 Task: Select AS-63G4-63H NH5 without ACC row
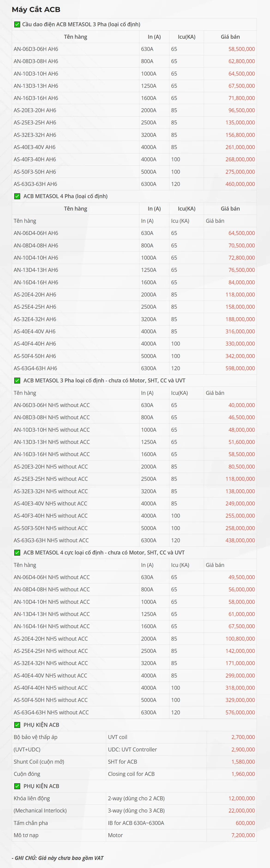[x=51, y=712]
